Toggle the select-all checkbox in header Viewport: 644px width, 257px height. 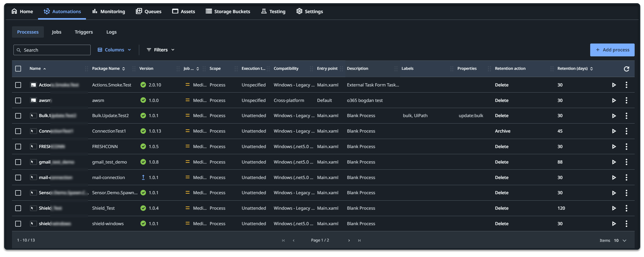click(18, 69)
